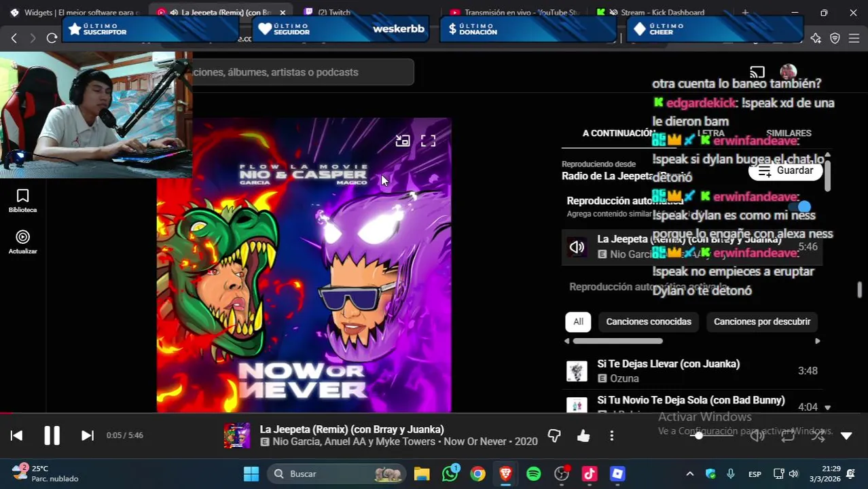This screenshot has width=868, height=489.
Task: Click the player bar album thumbnail
Action: [237, 436]
